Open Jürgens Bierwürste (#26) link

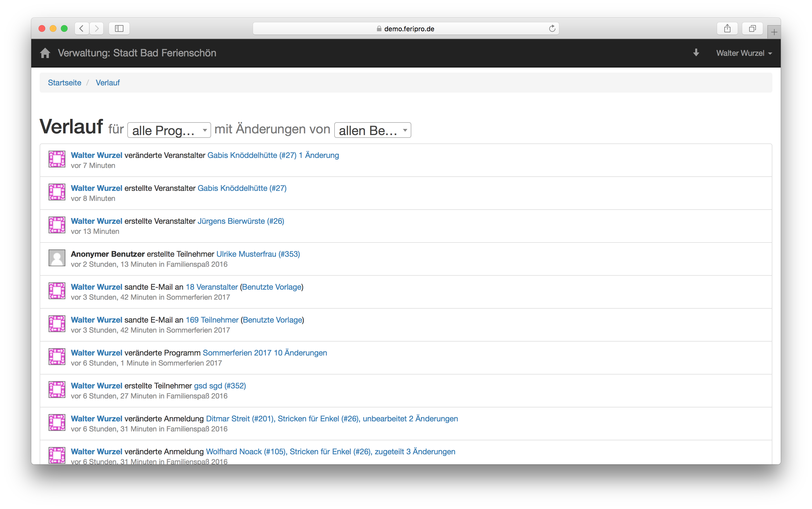tap(240, 221)
